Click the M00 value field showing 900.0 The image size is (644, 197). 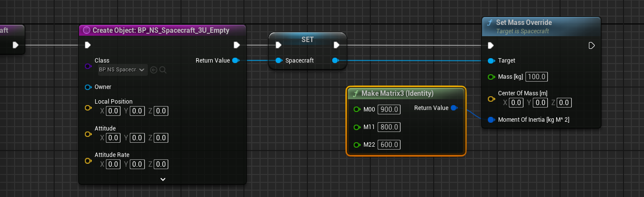point(389,109)
